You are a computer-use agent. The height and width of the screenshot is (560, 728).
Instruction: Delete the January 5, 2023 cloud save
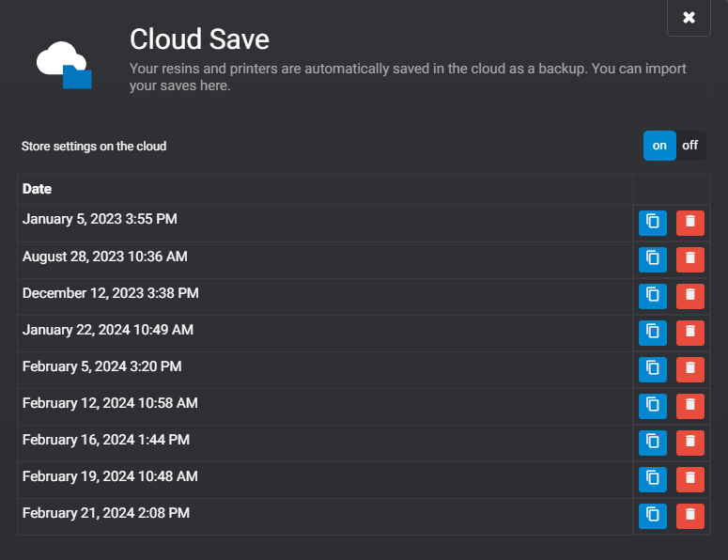coord(689,223)
